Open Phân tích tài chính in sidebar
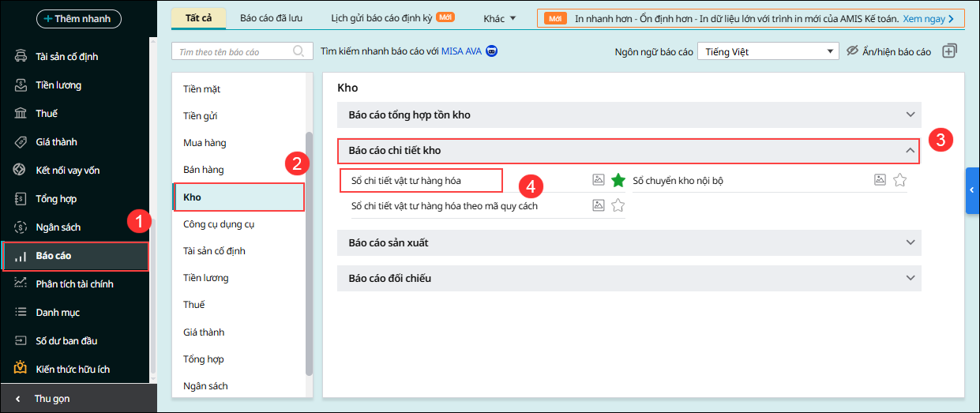 [74, 283]
